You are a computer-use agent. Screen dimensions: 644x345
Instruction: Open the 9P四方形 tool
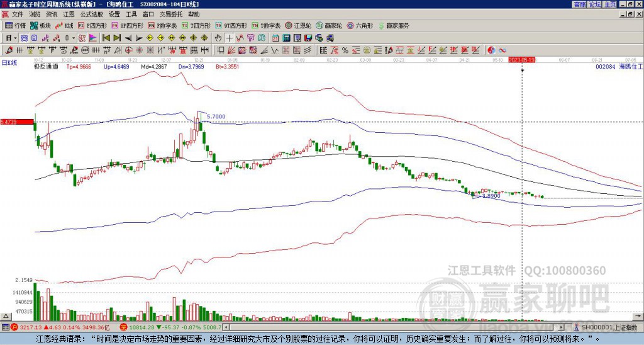coord(128,25)
